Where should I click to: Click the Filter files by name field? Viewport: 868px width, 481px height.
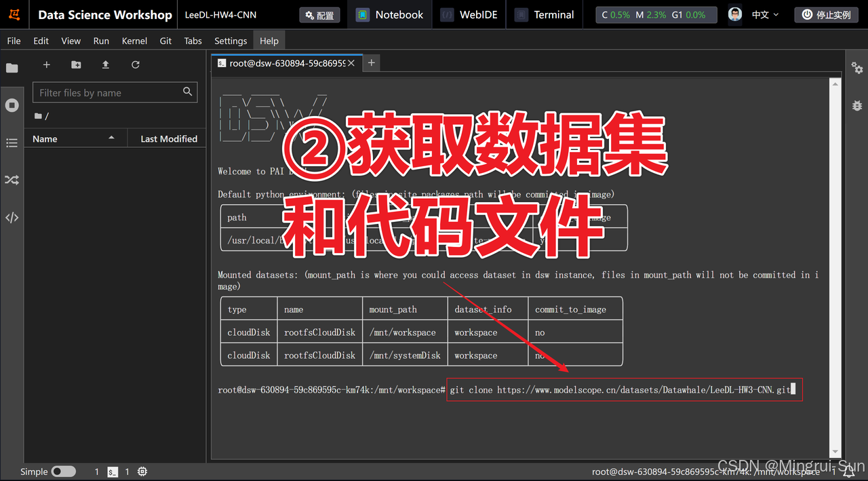[x=115, y=92]
